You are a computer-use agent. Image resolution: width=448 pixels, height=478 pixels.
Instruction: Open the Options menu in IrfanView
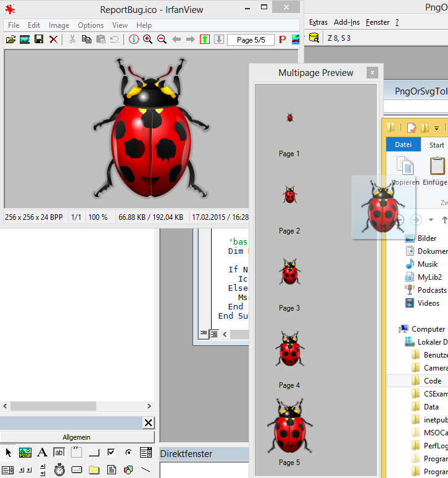[x=91, y=25]
